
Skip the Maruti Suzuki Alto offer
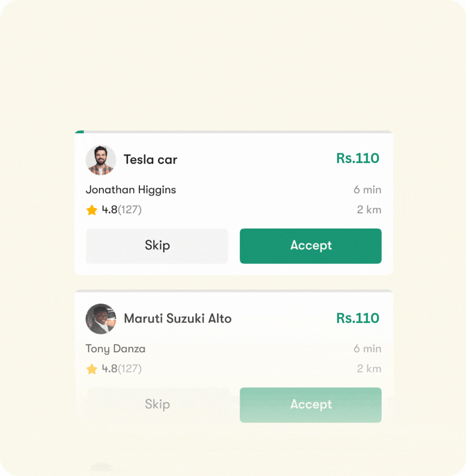click(157, 405)
